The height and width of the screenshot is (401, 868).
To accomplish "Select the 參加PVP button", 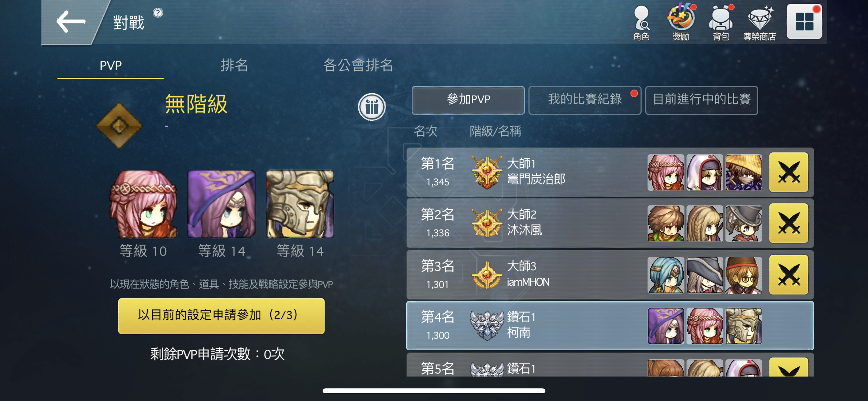I will [x=468, y=100].
